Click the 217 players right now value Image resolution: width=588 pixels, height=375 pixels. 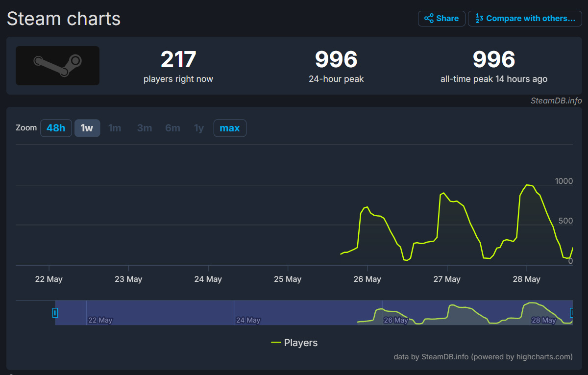178,59
